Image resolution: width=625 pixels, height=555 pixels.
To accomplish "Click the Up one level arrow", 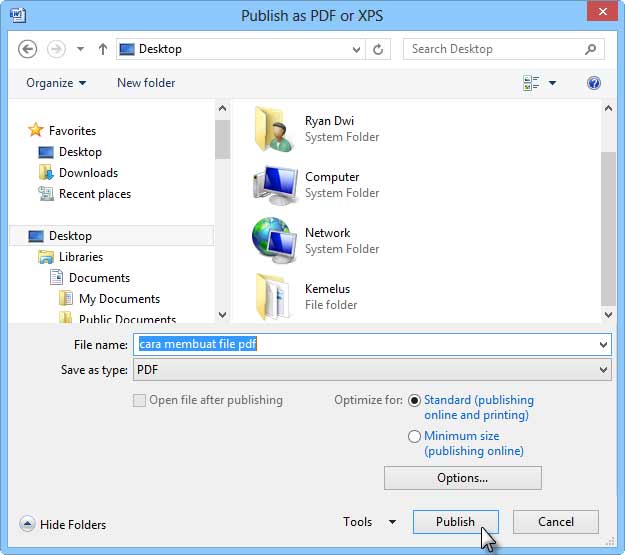I will click(102, 49).
